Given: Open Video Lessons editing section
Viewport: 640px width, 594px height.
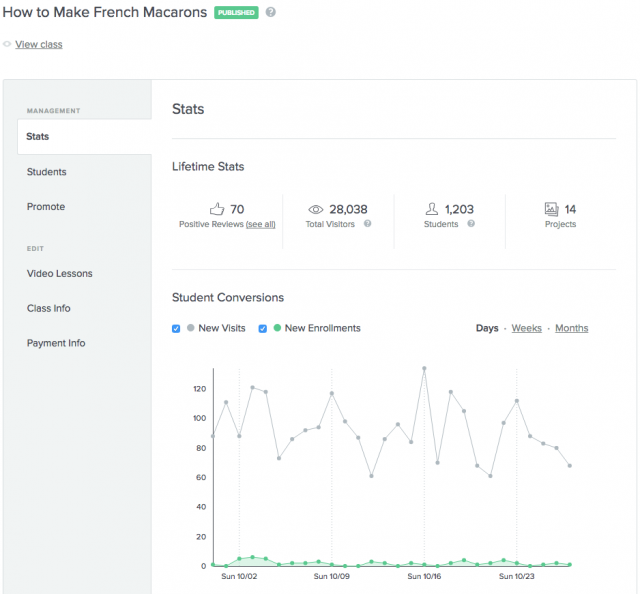Looking at the screenshot, I should coord(60,273).
